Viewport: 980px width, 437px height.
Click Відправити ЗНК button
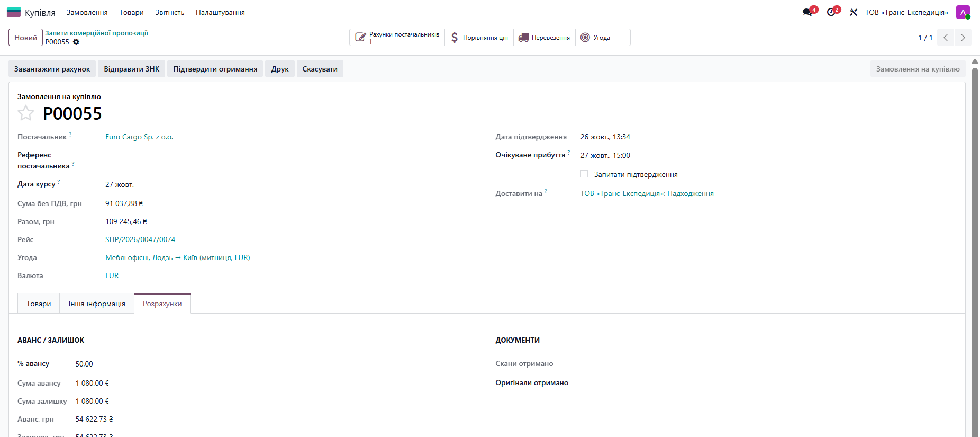pos(132,69)
